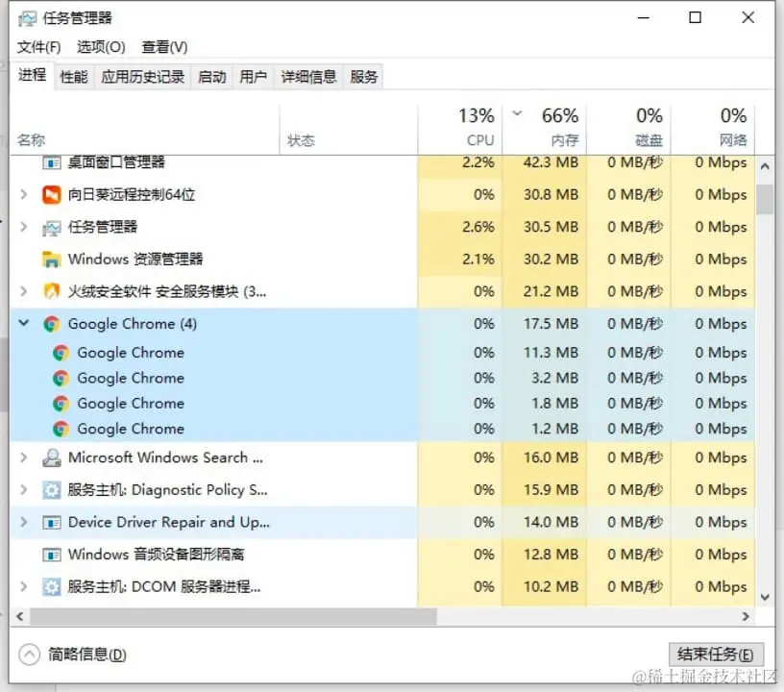Switch to the 启动 tab
Screen dimensions: 784x692
tap(212, 77)
